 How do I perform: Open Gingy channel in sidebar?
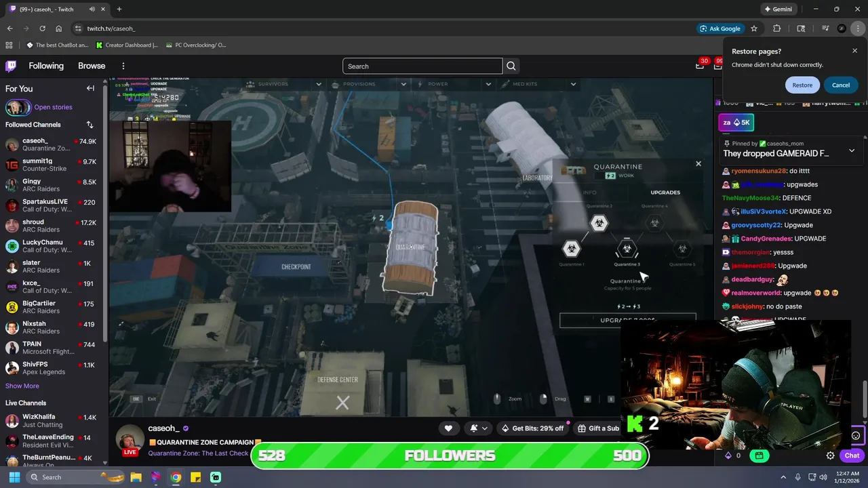tap(52, 186)
